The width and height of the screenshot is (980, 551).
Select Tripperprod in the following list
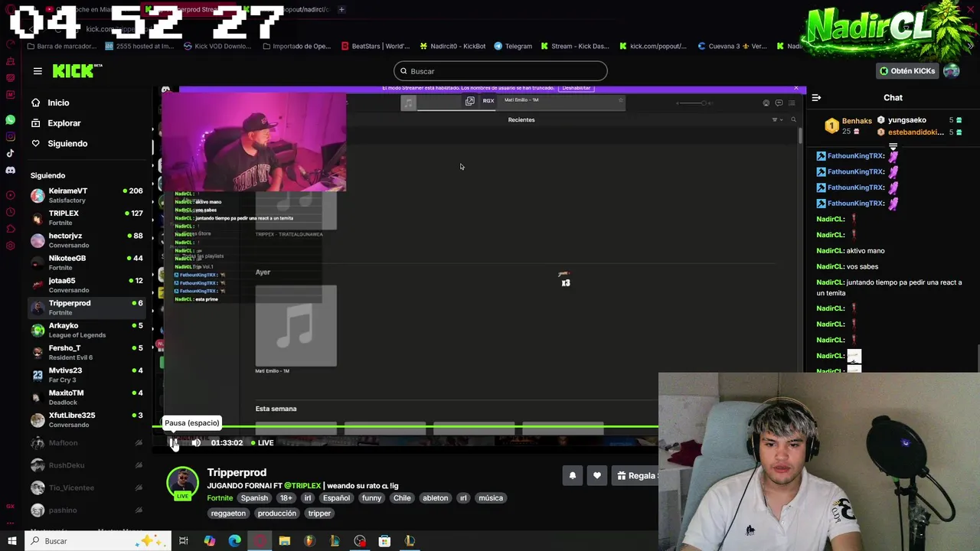click(87, 308)
